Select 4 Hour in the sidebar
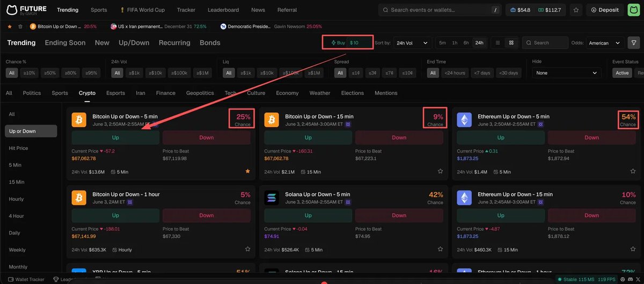 [16, 216]
